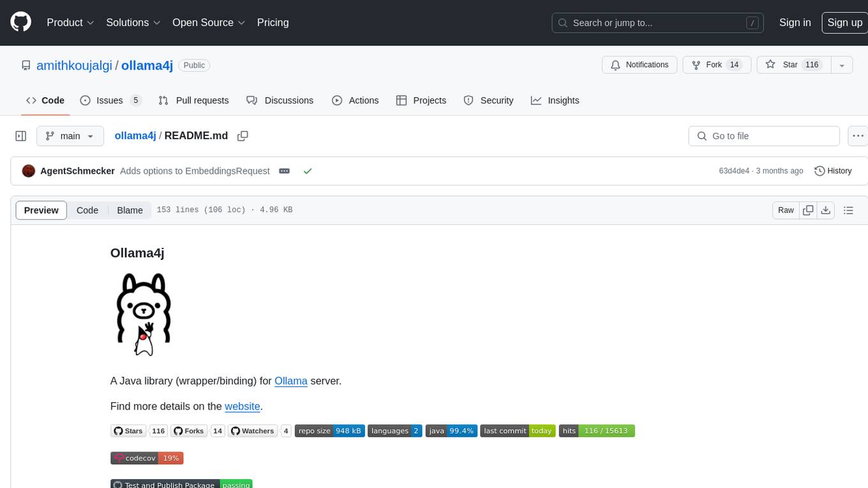Copy raw file contents
The image size is (868, 488).
click(x=808, y=210)
